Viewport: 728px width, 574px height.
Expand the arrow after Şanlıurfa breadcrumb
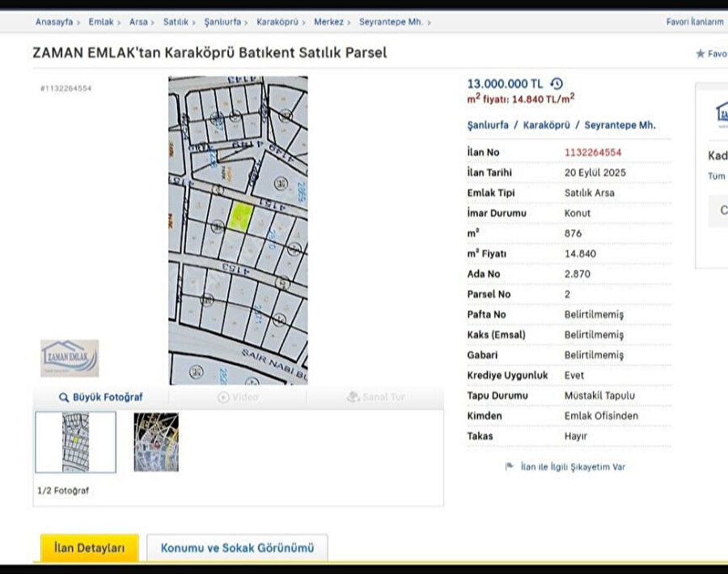(248, 23)
